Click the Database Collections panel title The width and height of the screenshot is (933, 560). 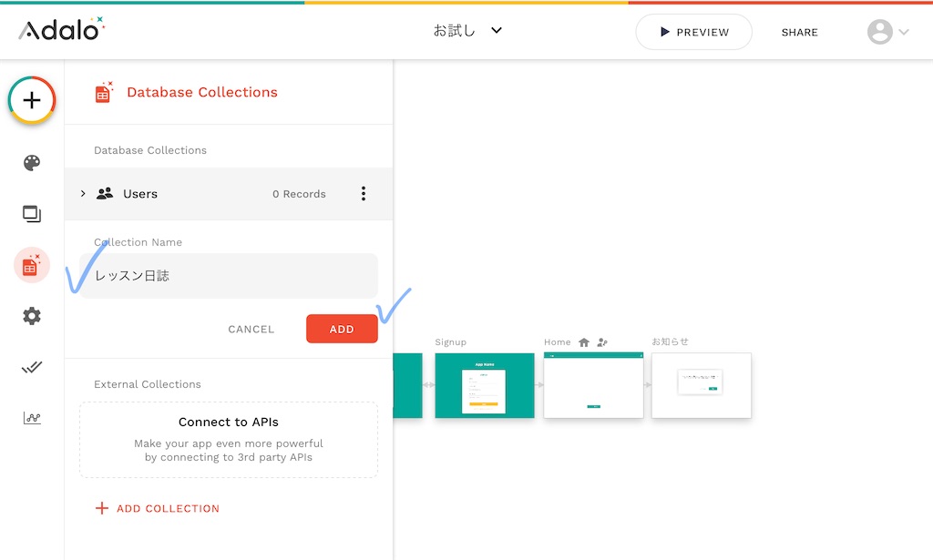pos(202,92)
